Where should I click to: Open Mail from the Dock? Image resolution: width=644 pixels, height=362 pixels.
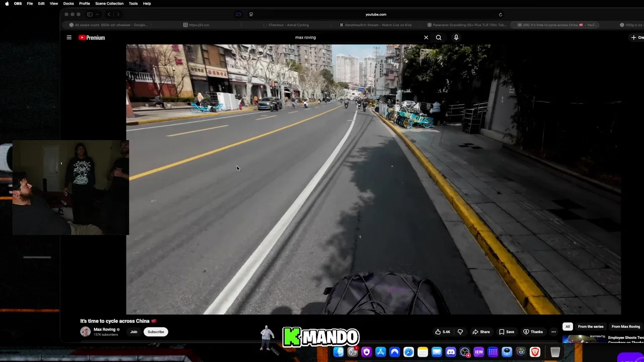tap(437, 352)
